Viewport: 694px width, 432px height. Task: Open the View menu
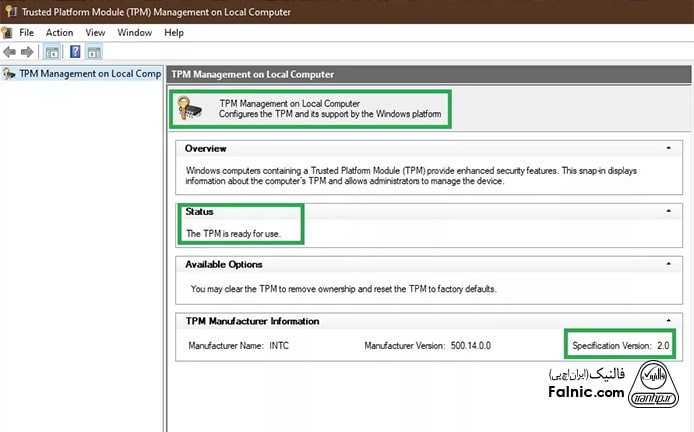[x=95, y=32]
